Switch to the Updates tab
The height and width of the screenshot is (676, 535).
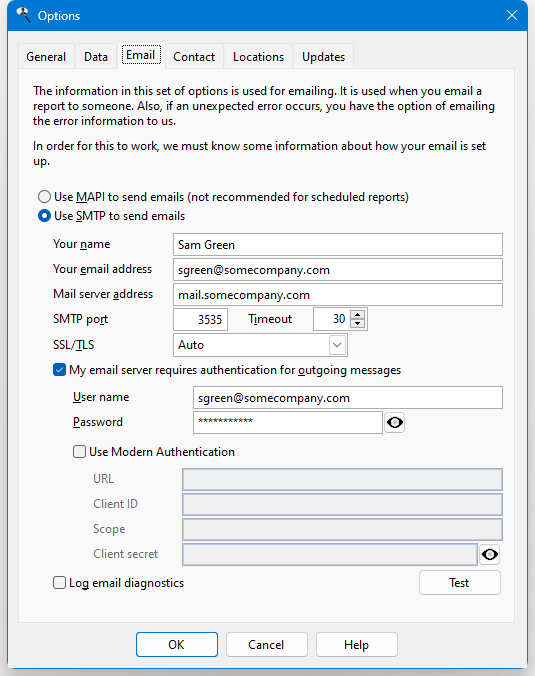click(323, 57)
